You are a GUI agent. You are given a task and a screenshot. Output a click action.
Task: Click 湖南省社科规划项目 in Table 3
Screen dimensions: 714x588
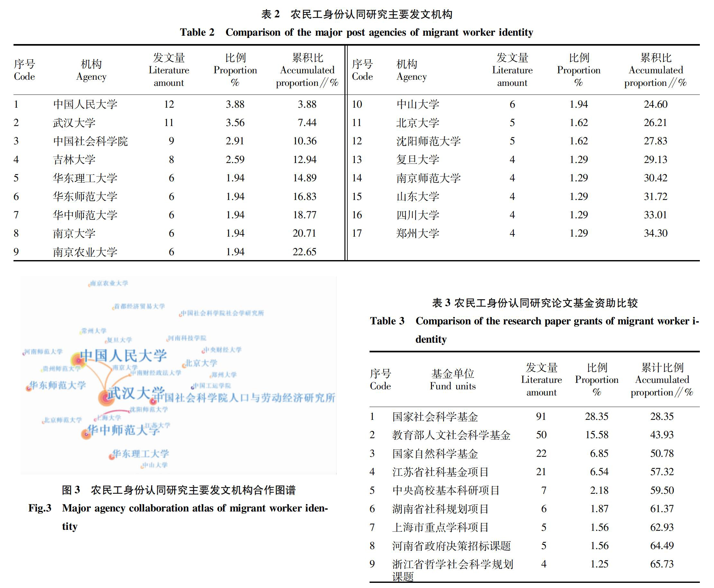click(441, 509)
